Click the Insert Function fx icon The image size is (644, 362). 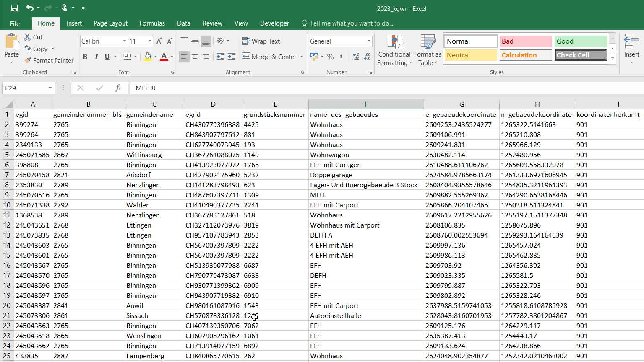(118, 88)
